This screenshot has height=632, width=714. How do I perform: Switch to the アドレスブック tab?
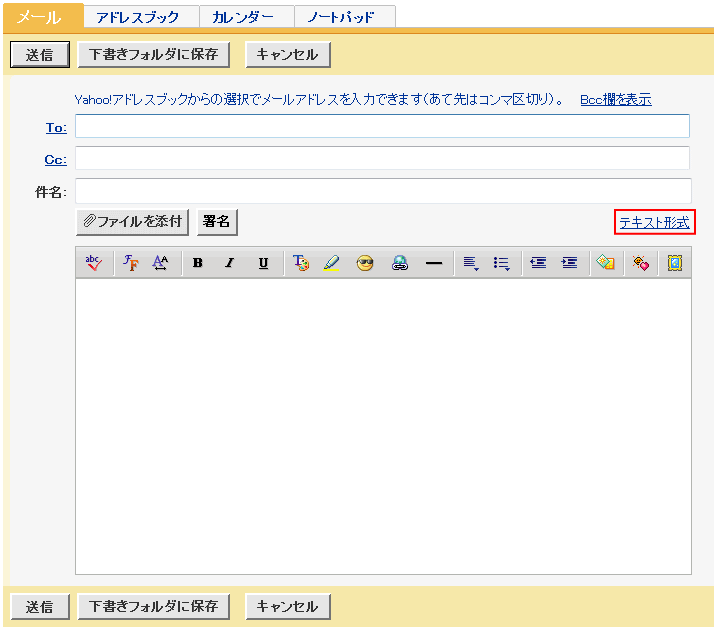point(138,17)
